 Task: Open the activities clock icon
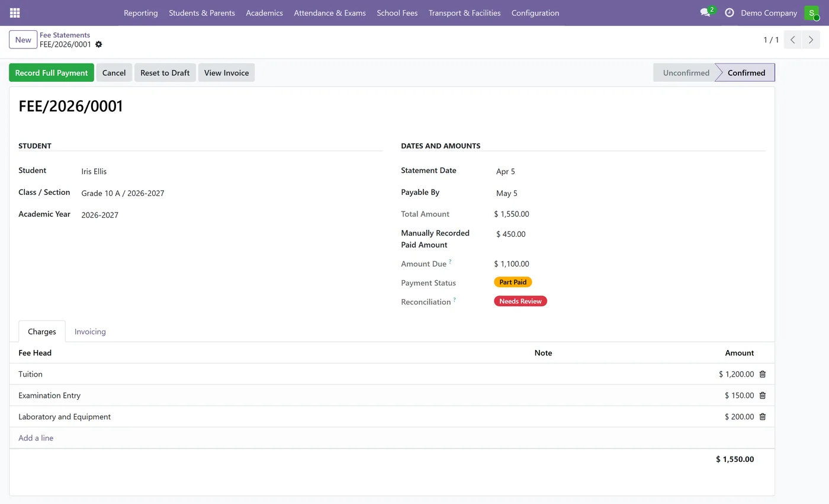(x=730, y=12)
